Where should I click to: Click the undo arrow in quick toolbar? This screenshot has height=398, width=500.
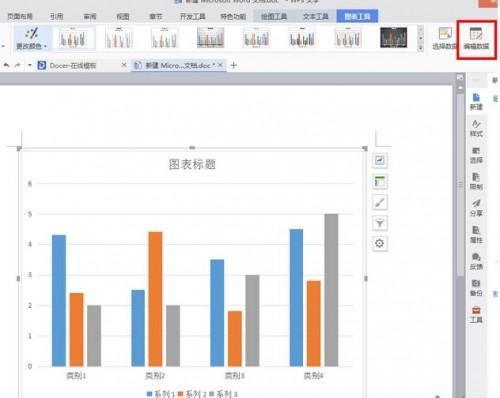6,65
